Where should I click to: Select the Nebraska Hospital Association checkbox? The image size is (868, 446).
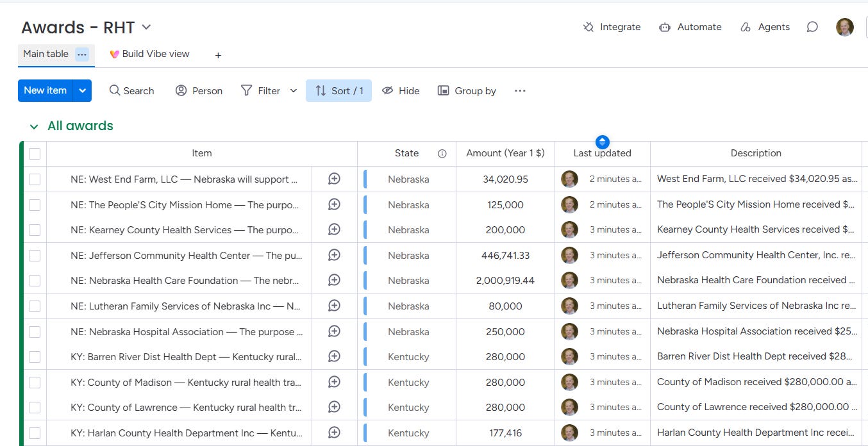tap(35, 332)
